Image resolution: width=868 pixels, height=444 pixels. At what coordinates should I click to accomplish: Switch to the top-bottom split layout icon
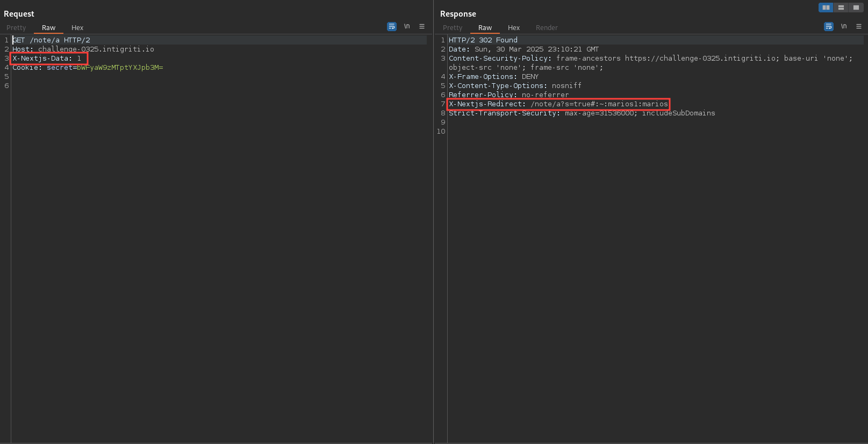pyautogui.click(x=841, y=8)
